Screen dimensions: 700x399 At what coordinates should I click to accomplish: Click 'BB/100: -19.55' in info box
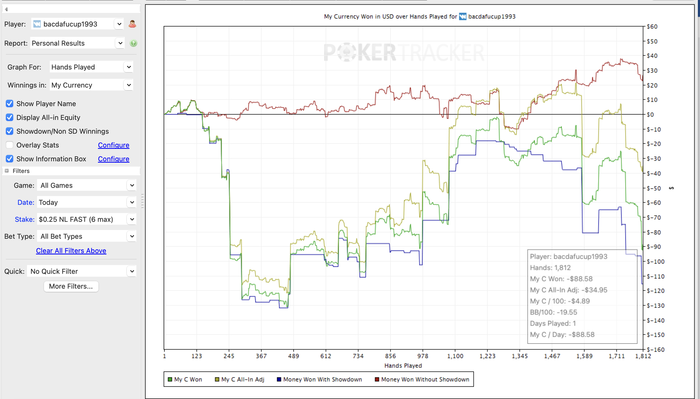(x=554, y=312)
